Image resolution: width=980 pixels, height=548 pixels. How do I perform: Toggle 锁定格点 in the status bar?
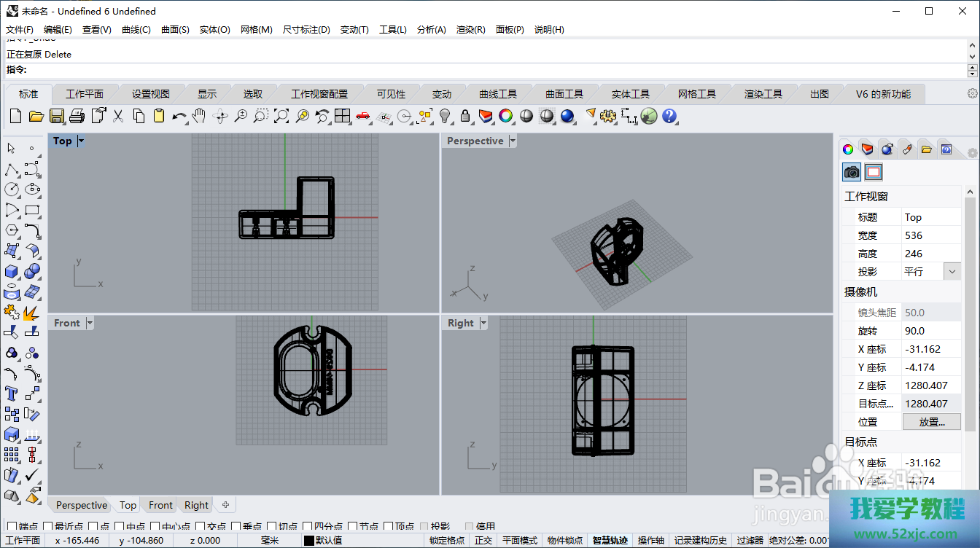[447, 541]
